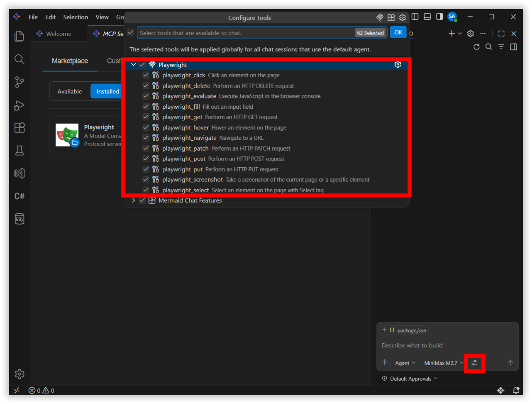532x404 pixels.
Task: Open the Explorer view in activity bar
Action: (19, 36)
